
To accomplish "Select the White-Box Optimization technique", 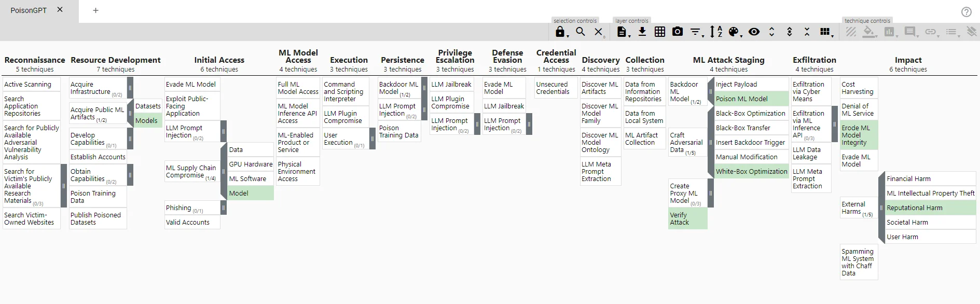I will pos(752,171).
